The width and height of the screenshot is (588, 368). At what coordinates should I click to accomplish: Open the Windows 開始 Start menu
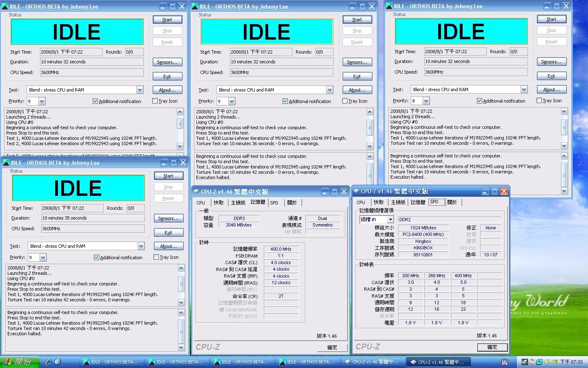[20, 362]
